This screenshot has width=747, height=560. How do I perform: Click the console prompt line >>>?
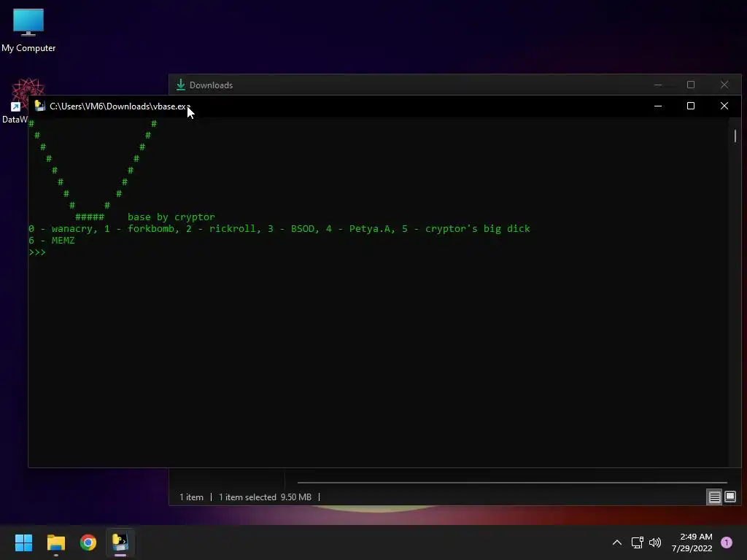(37, 252)
